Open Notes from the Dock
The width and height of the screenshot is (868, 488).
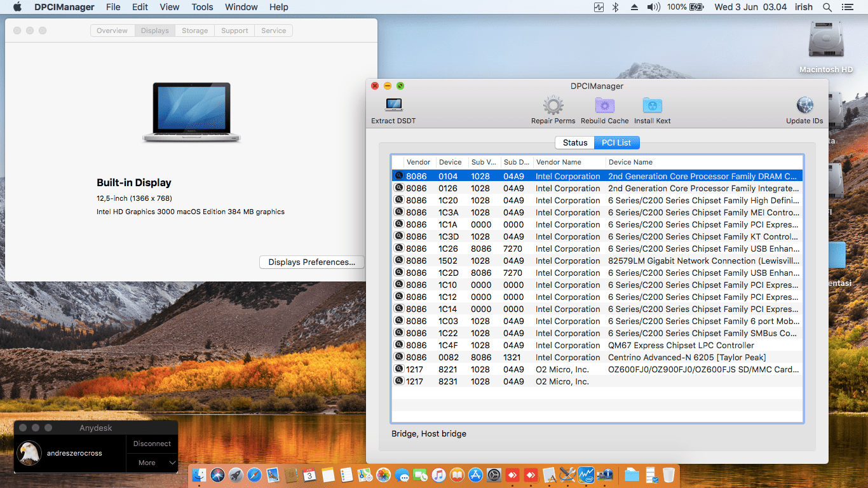pyautogui.click(x=328, y=475)
